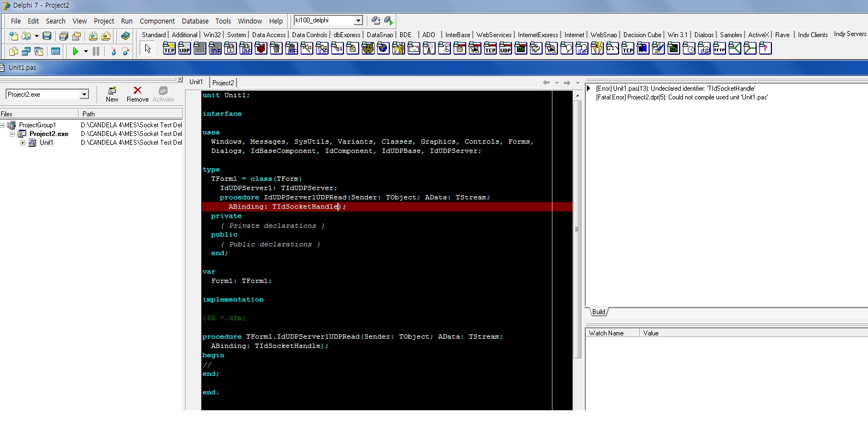Run the project with the green play button
This screenshot has height=425, width=868.
[75, 51]
